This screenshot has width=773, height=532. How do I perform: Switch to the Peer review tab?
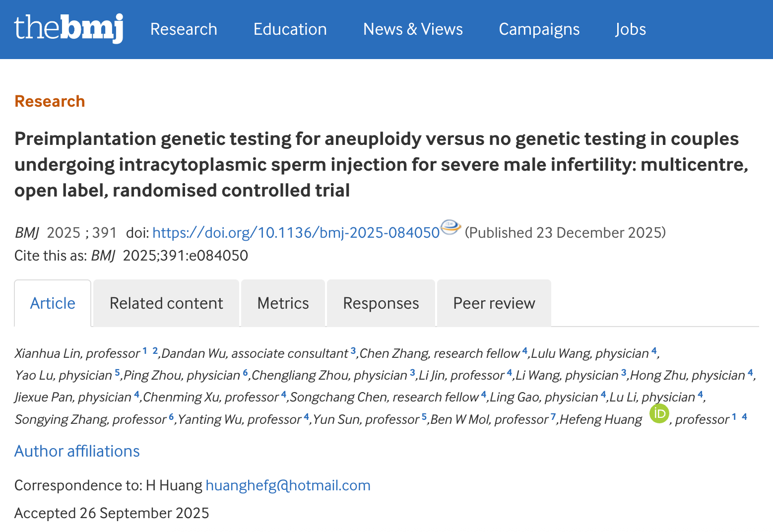(494, 303)
